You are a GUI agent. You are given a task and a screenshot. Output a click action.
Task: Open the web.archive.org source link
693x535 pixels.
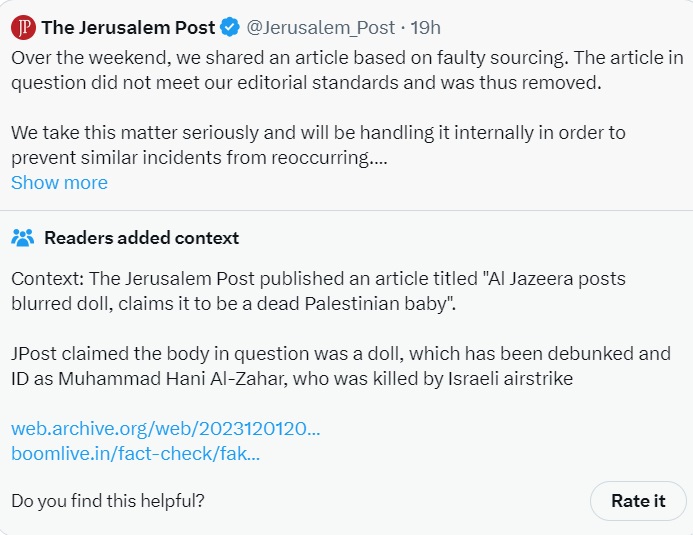point(165,429)
